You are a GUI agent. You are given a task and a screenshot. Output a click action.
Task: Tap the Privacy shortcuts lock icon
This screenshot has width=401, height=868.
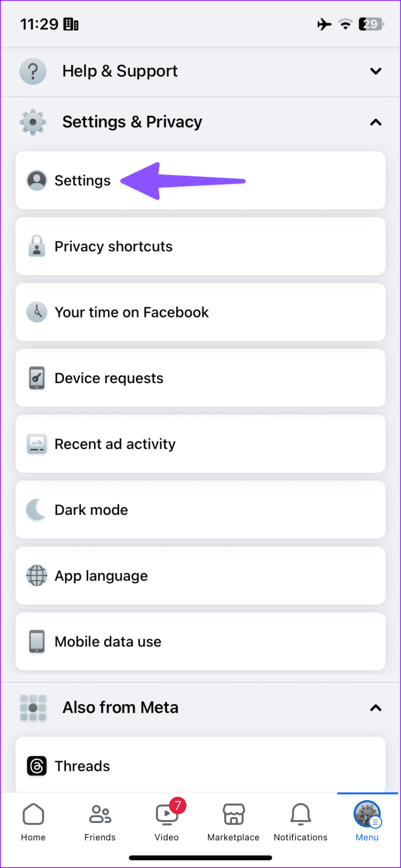pyautogui.click(x=36, y=246)
